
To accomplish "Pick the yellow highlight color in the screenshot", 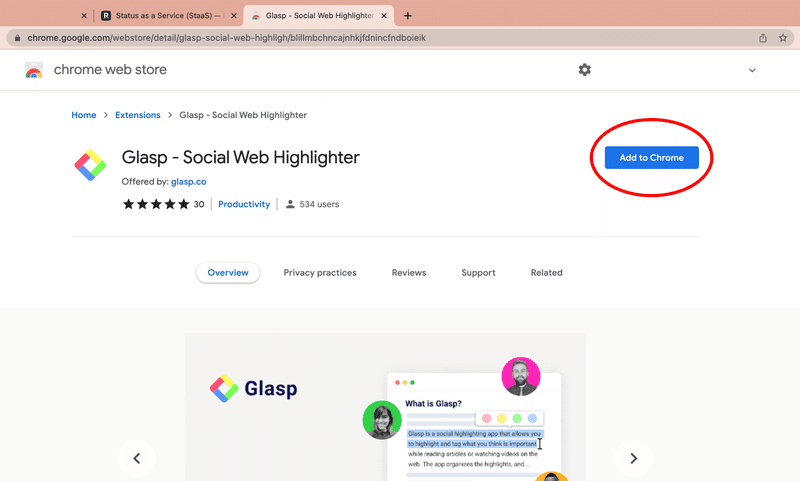I will tap(502, 418).
